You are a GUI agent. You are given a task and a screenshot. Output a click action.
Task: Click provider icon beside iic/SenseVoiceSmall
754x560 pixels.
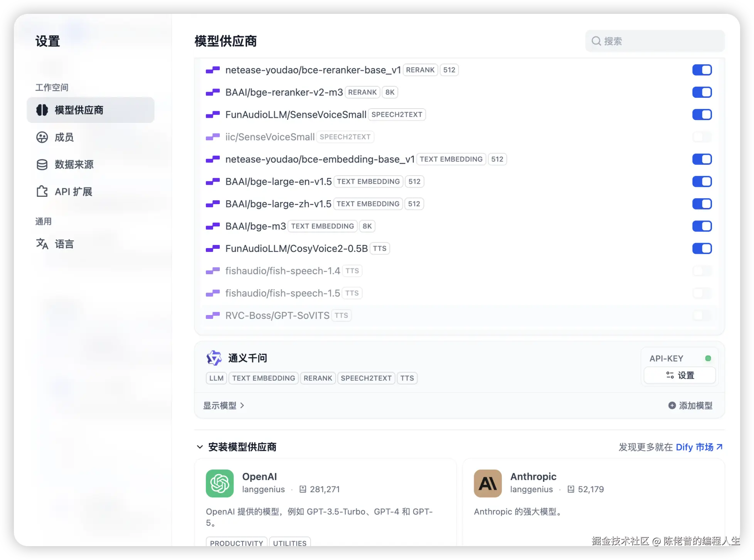(x=213, y=137)
